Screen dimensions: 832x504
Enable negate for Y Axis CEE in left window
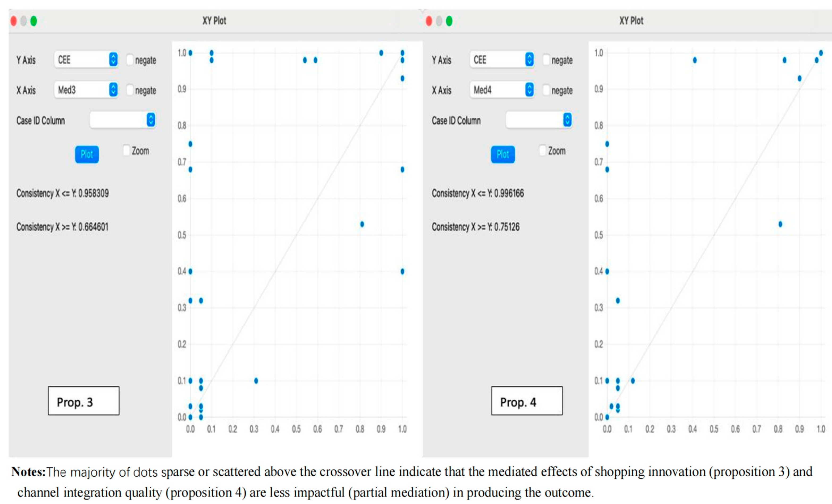click(130, 60)
